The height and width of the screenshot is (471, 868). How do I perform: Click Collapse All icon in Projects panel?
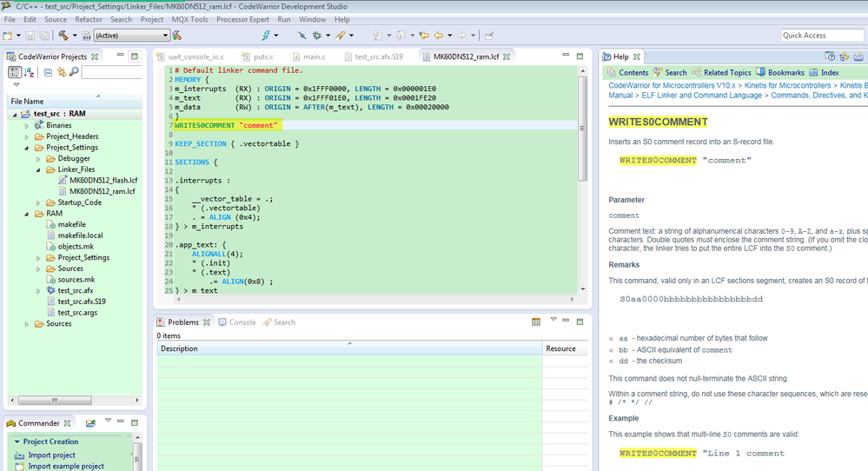(48, 72)
